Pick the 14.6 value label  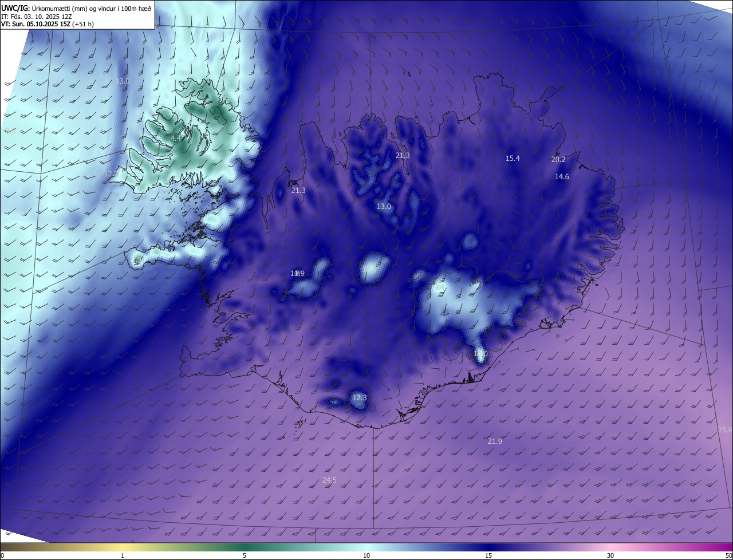coord(562,177)
